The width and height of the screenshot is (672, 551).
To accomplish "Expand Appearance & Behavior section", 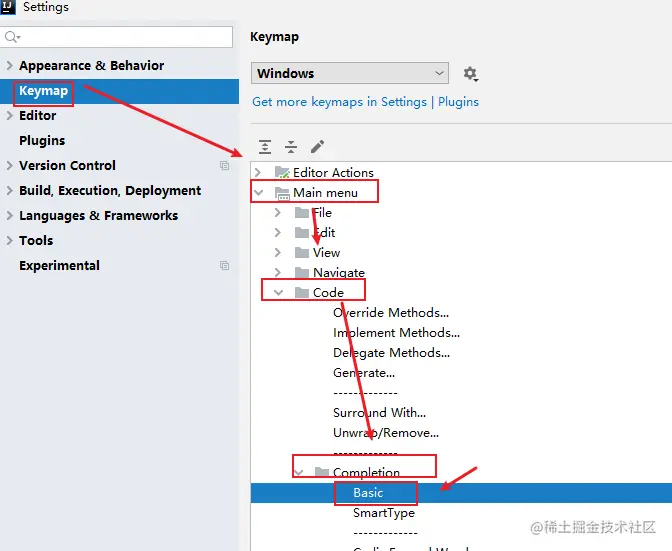I will coord(9,66).
